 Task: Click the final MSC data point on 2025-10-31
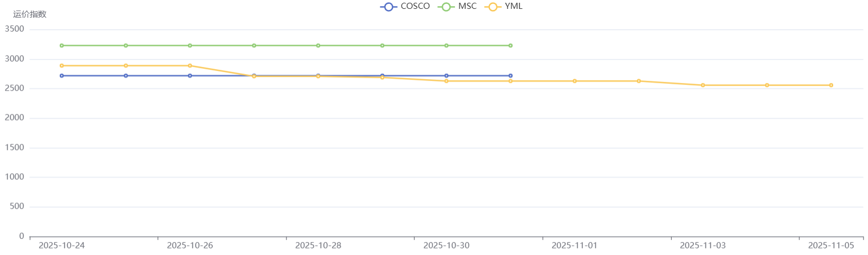[x=510, y=46]
